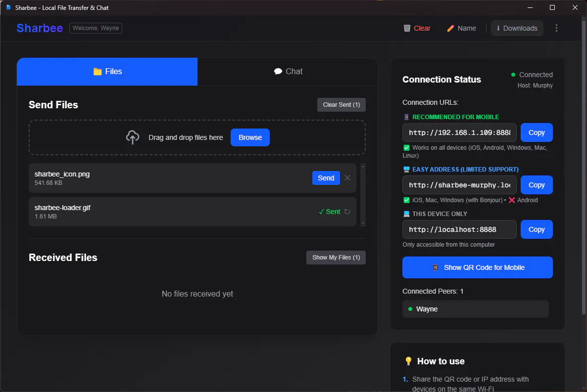
Task: Click the laptop icon beside THIS DEVICE ONLY
Action: 406,214
